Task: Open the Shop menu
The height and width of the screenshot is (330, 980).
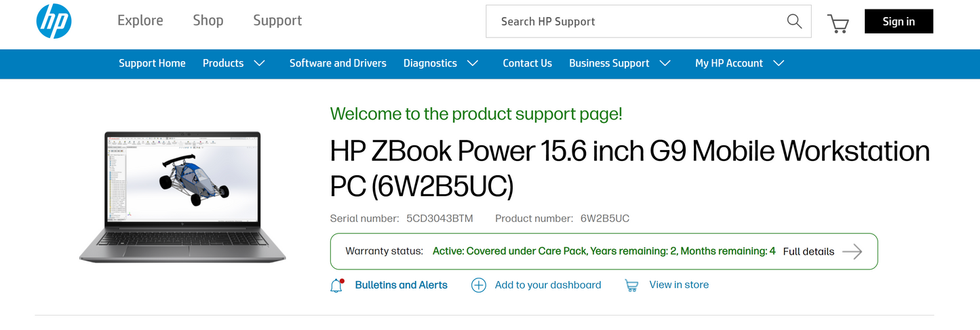Action: coord(208,20)
